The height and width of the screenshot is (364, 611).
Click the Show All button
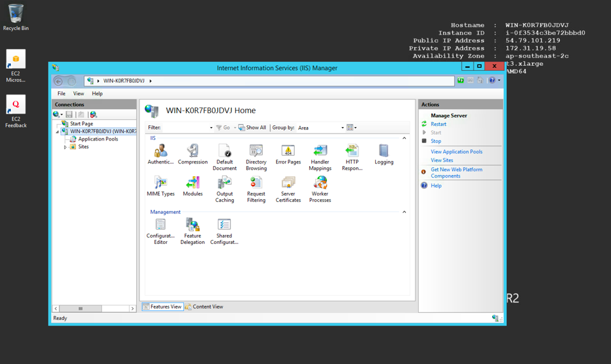coord(252,128)
